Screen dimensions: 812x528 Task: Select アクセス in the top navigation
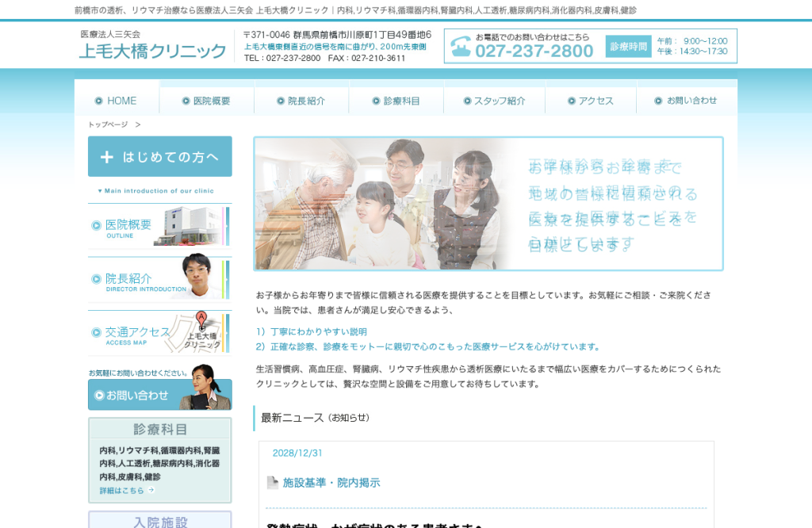(x=590, y=101)
